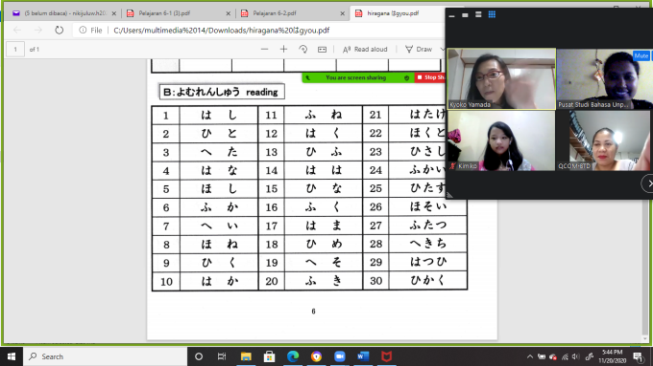This screenshot has width=653, height=366.
Task: Open Zoom from the Windows taskbar
Action: tap(340, 356)
